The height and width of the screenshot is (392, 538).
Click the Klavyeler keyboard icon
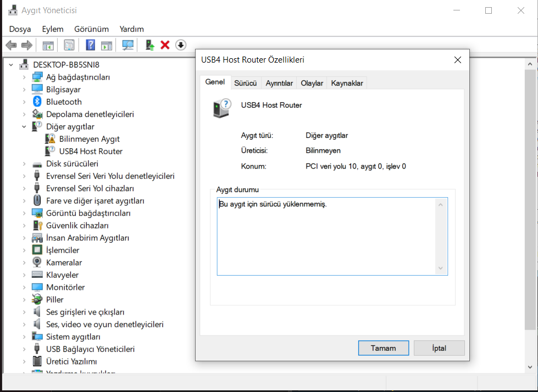[37, 275]
